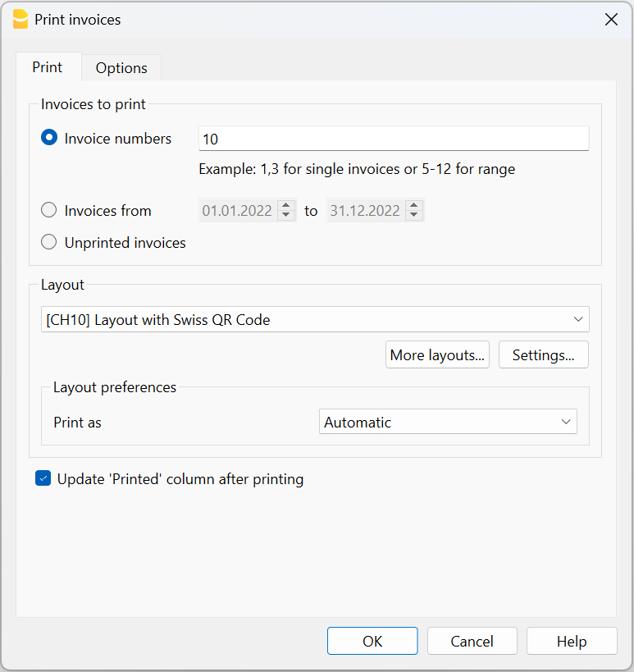Click the Banana app icon in title bar
The width and height of the screenshot is (634, 672).
(21, 20)
